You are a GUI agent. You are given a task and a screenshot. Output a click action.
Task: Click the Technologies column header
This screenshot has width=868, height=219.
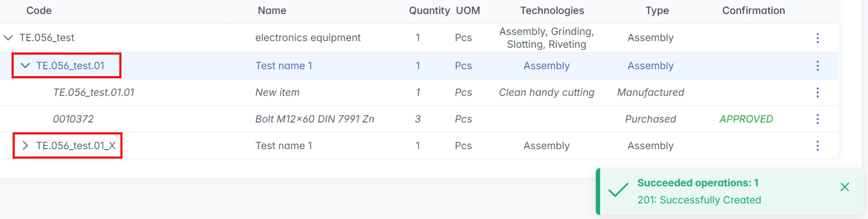(552, 11)
